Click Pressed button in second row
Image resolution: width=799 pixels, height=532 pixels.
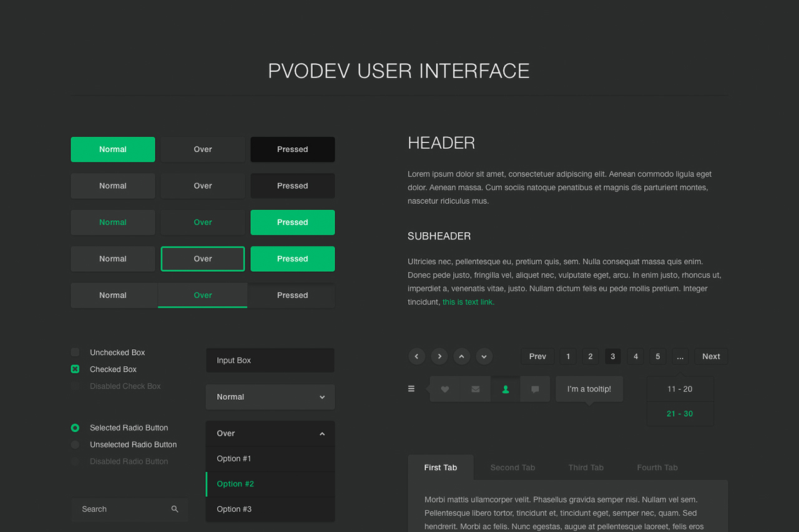tap(293, 186)
